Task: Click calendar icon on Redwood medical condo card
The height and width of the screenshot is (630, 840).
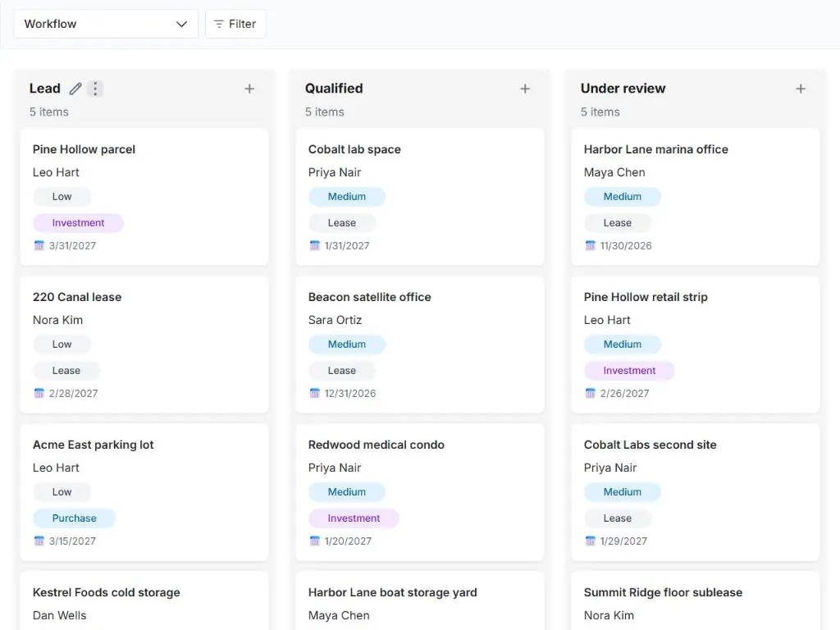Action: coord(314,541)
